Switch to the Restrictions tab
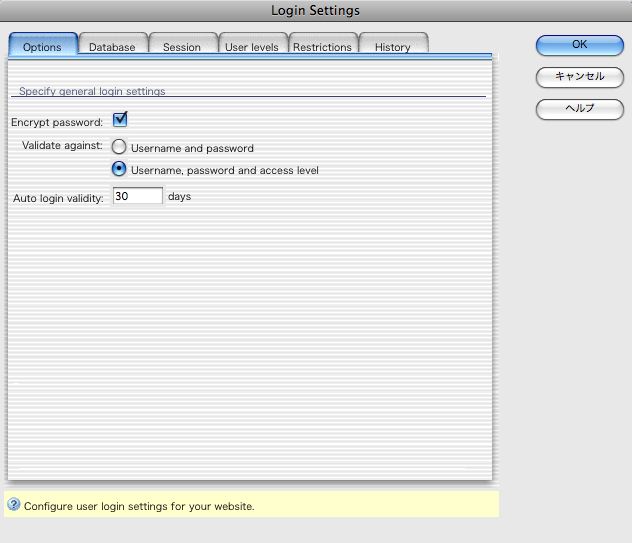 point(322,47)
